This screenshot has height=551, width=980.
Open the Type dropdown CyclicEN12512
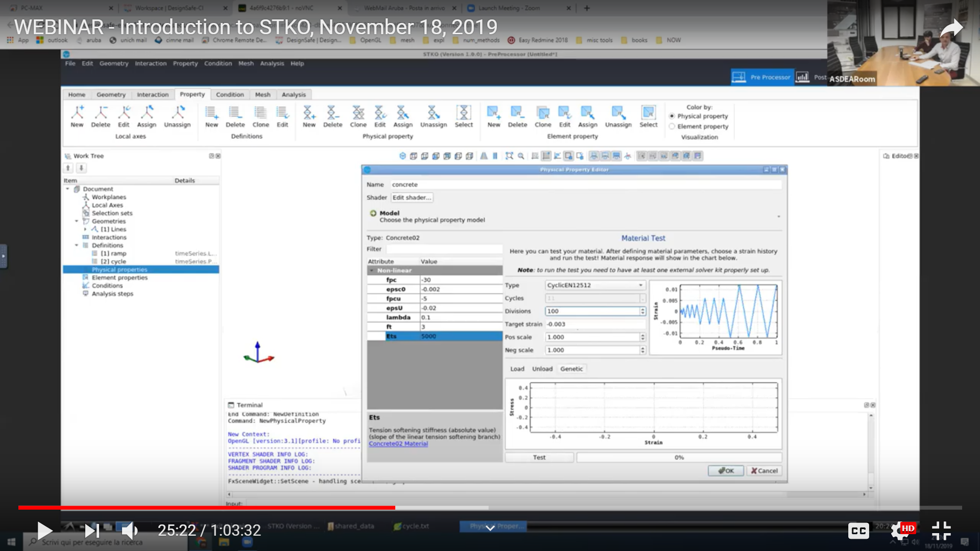tap(595, 285)
